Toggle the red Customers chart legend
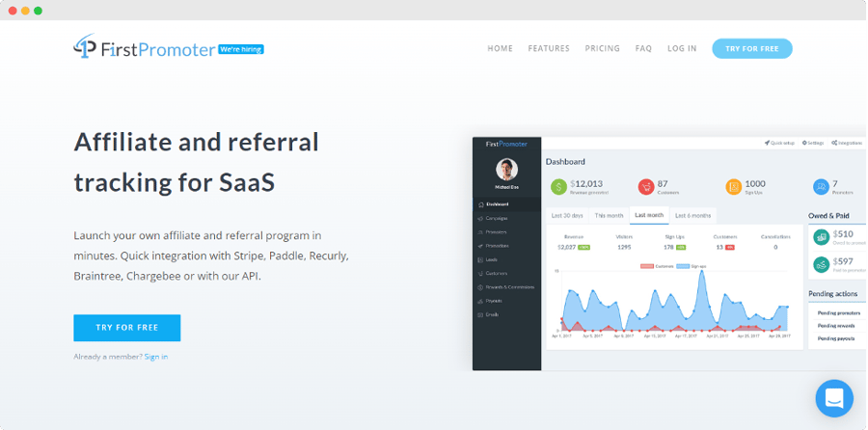The height and width of the screenshot is (430, 868). (x=657, y=266)
